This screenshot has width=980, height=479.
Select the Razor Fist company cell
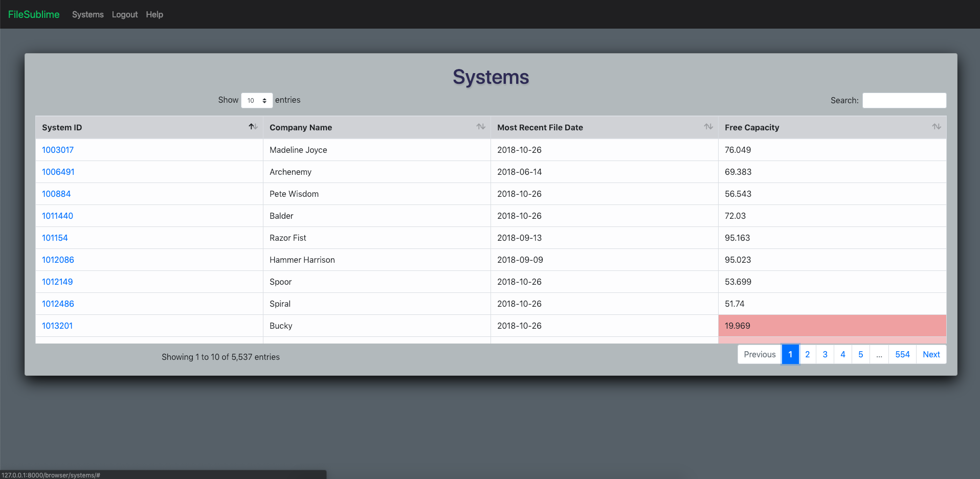point(377,238)
